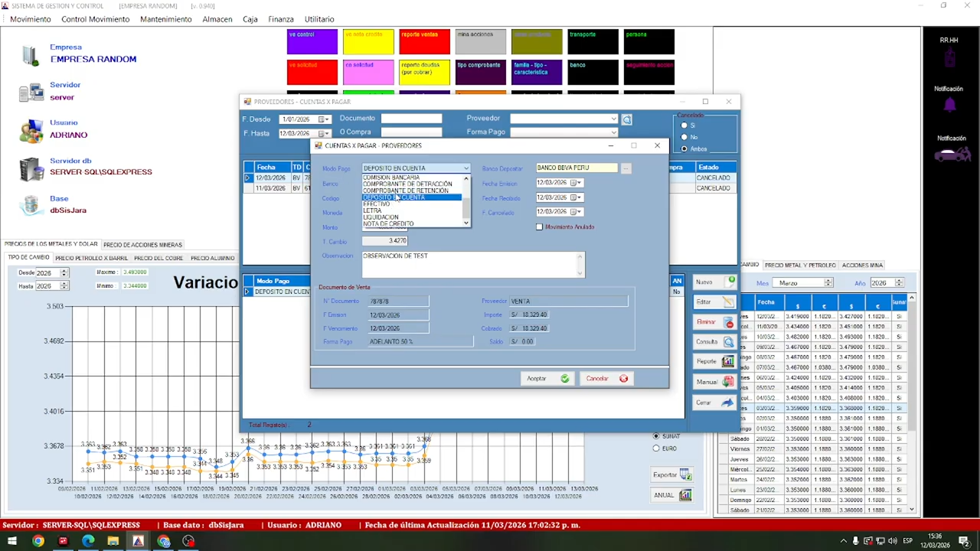Click the ANUAL button's chart icon
This screenshot has height=551, width=980.
685,495
